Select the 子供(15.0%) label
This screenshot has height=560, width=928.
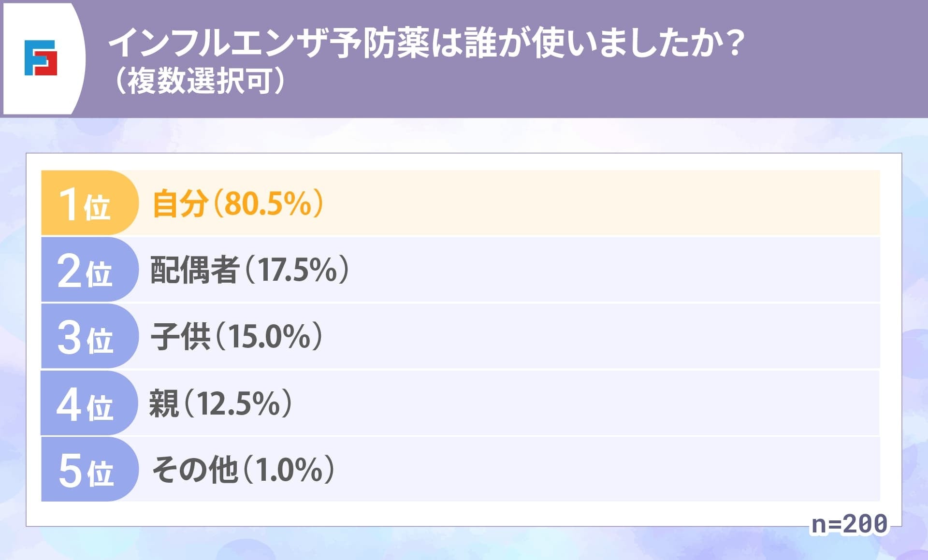pos(236,336)
